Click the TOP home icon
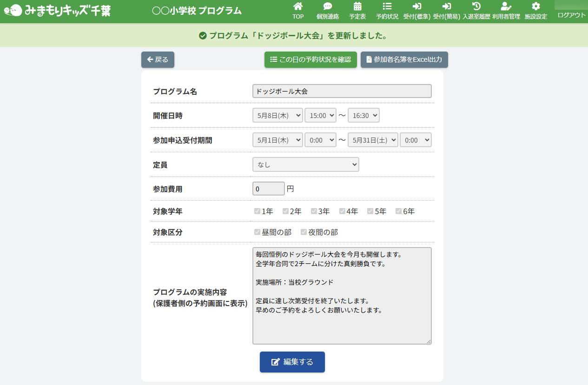 pyautogui.click(x=298, y=7)
